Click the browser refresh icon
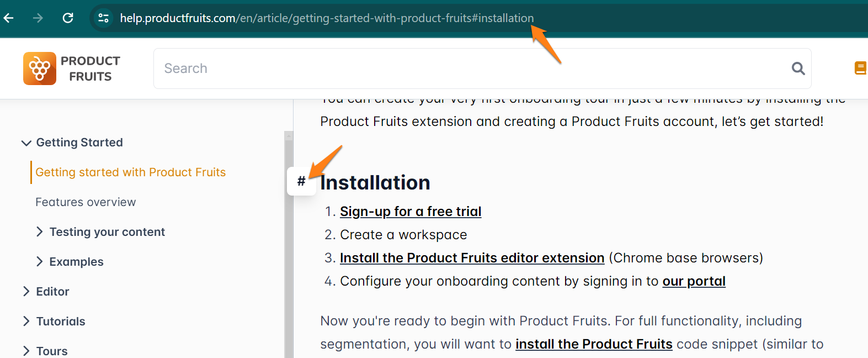Image resolution: width=868 pixels, height=358 pixels. tap(68, 18)
